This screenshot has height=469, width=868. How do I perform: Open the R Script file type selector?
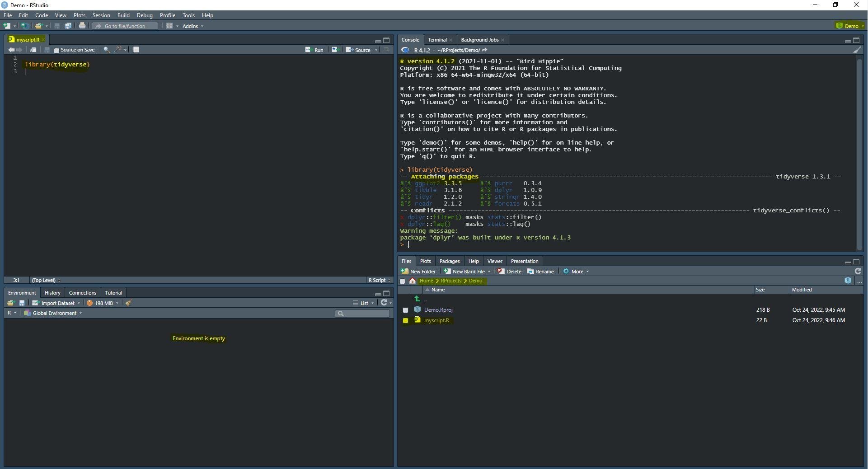click(379, 280)
